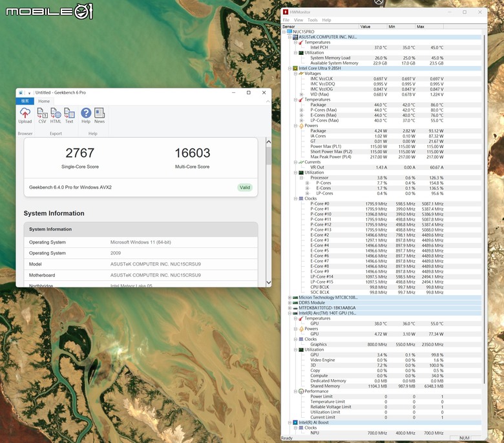Viewport: 504px width, 443px height.
Task: Click the Intel(R) AI Boost icon
Action: [x=295, y=422]
